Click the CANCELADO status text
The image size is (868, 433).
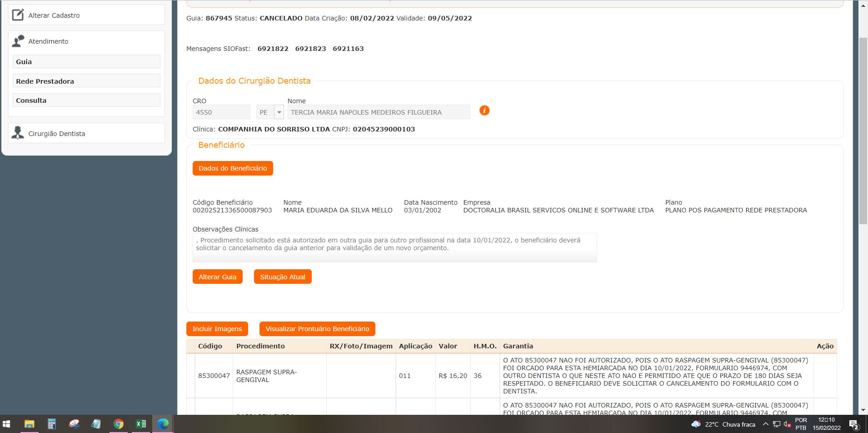281,18
